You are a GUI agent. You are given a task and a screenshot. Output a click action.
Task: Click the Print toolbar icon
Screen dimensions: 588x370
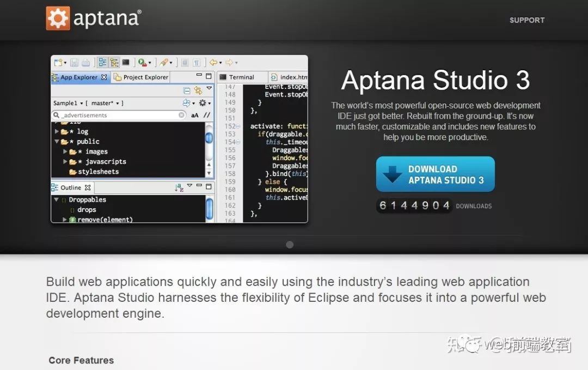pos(86,62)
